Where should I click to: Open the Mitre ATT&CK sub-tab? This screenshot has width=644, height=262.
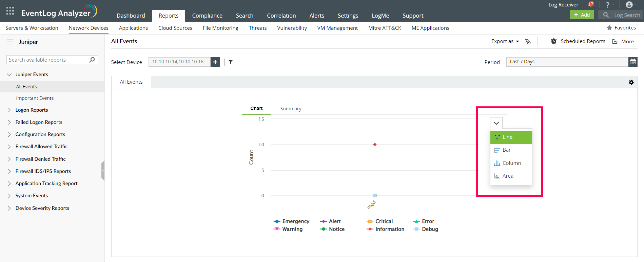(385, 28)
